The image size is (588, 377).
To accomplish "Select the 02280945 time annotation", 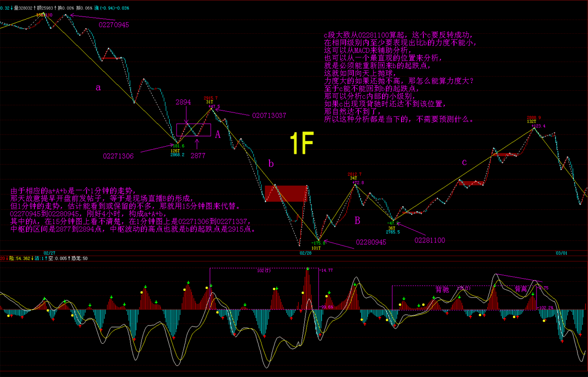I will click(372, 242).
